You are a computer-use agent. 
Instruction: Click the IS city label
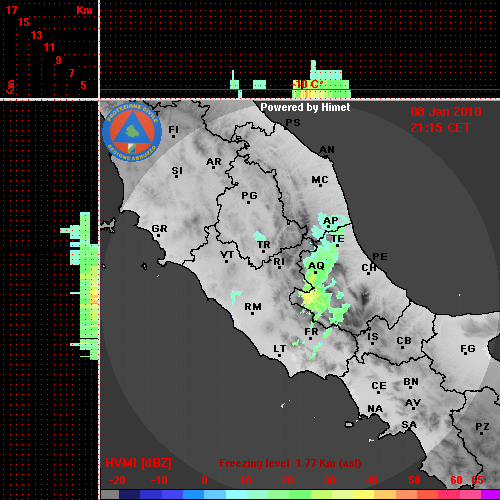pos(373,337)
